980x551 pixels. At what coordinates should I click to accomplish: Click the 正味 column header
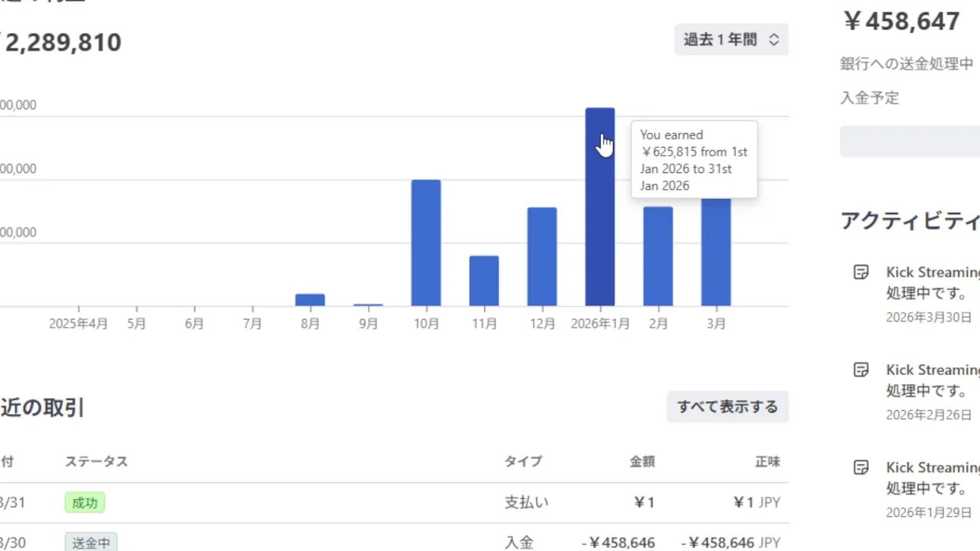[767, 461]
